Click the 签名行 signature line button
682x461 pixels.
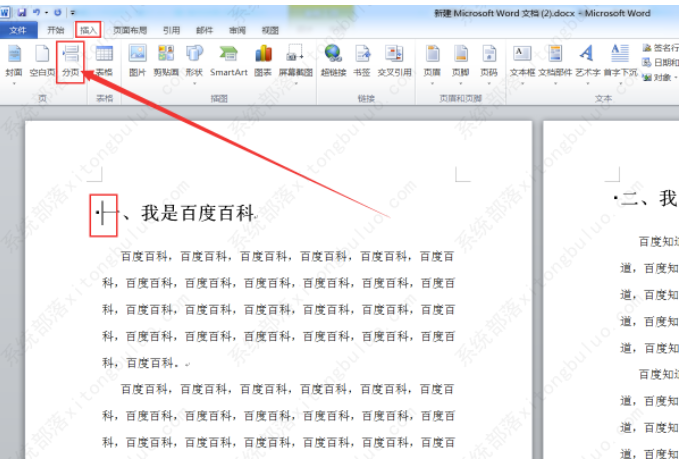pyautogui.click(x=660, y=48)
